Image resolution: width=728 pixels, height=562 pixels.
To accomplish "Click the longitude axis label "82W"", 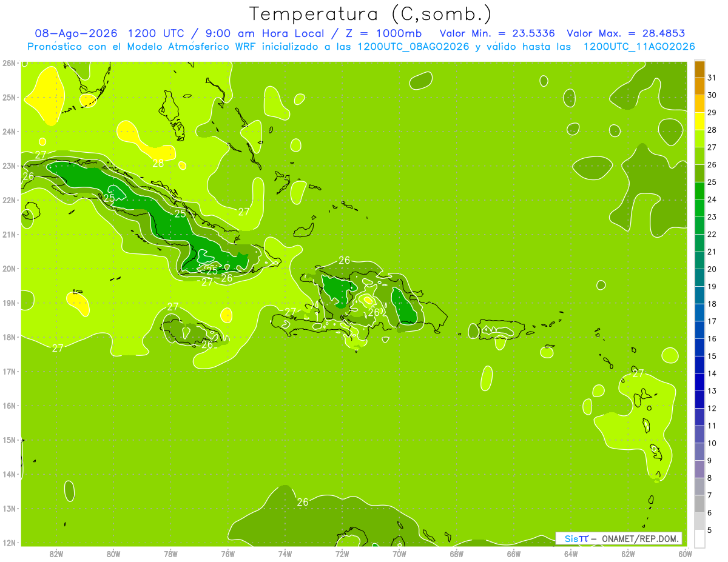I will point(56,554).
